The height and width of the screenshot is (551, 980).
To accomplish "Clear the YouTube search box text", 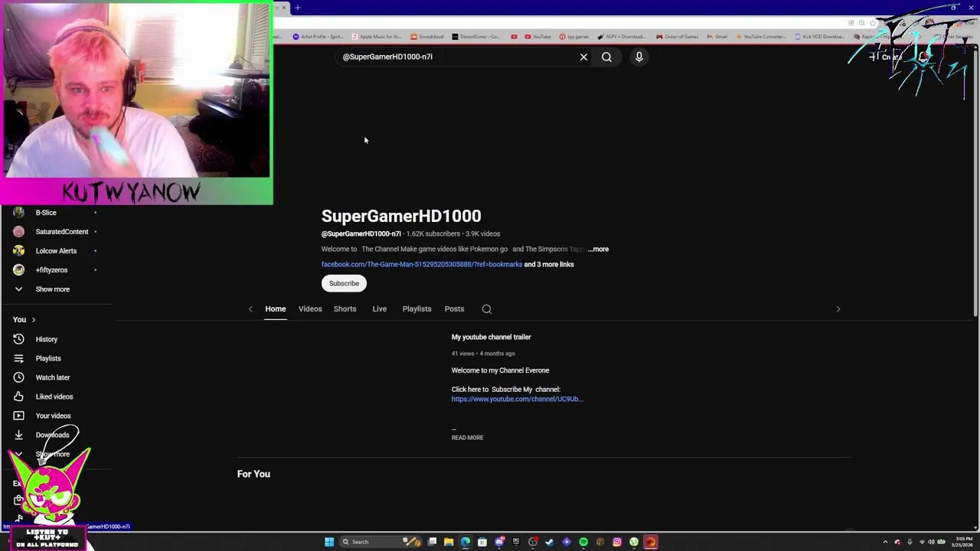I will (x=583, y=57).
